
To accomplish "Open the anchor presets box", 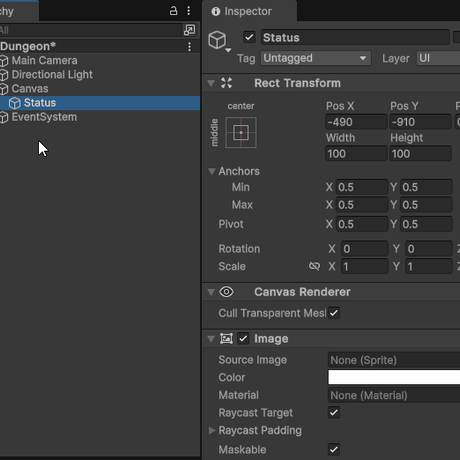I will coord(241,132).
